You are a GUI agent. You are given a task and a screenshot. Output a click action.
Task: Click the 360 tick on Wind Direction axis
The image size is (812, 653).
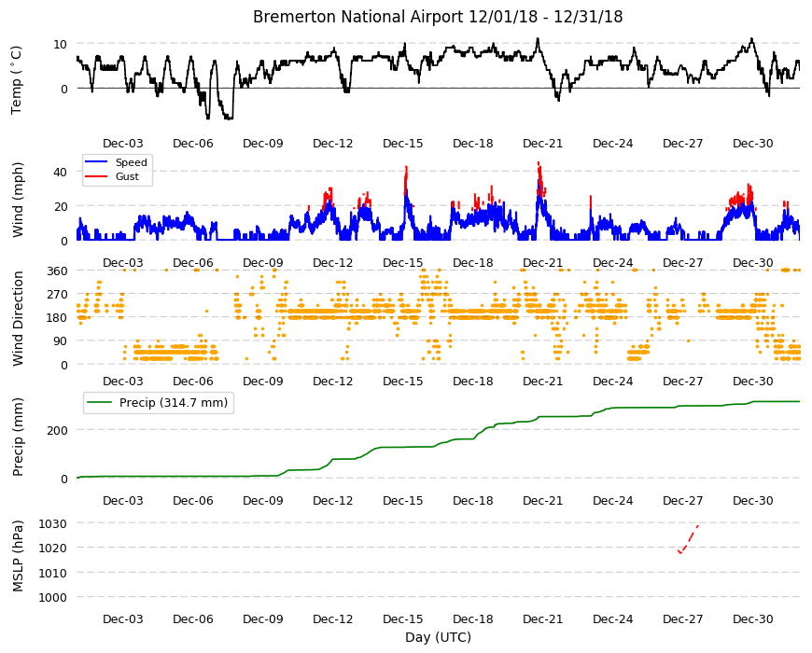pos(57,271)
